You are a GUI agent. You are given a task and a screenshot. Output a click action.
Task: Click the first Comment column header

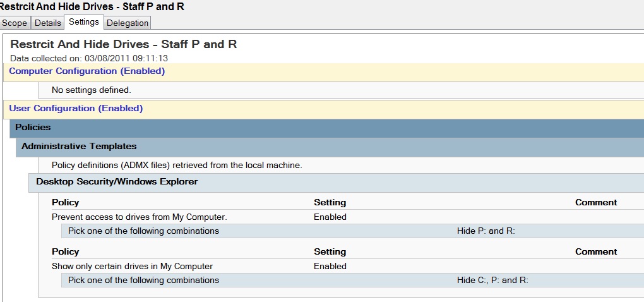[x=596, y=203]
